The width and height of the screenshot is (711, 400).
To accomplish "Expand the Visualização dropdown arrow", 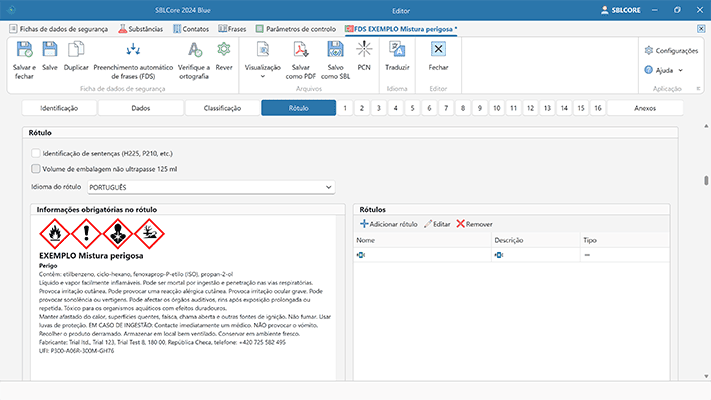I will (263, 76).
